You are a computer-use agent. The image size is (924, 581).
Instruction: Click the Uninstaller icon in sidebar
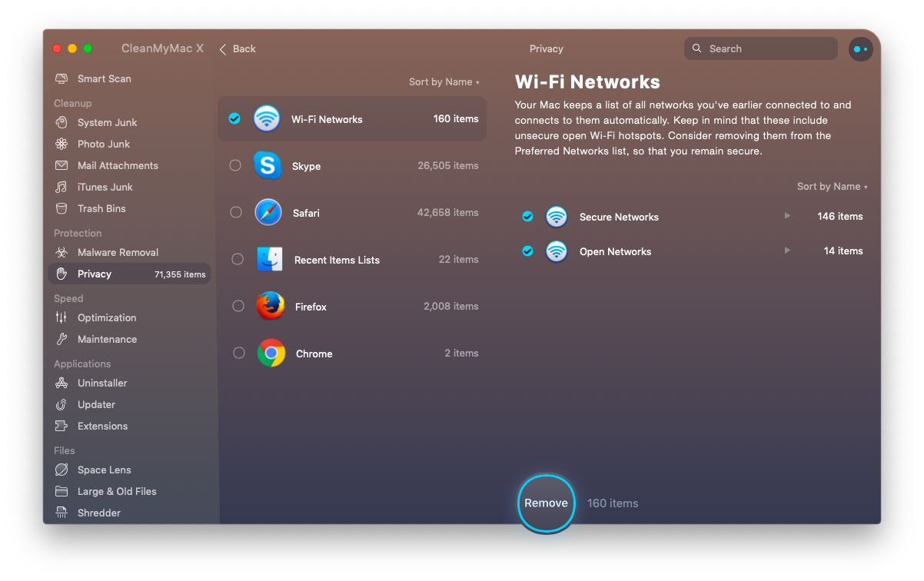pyautogui.click(x=61, y=383)
